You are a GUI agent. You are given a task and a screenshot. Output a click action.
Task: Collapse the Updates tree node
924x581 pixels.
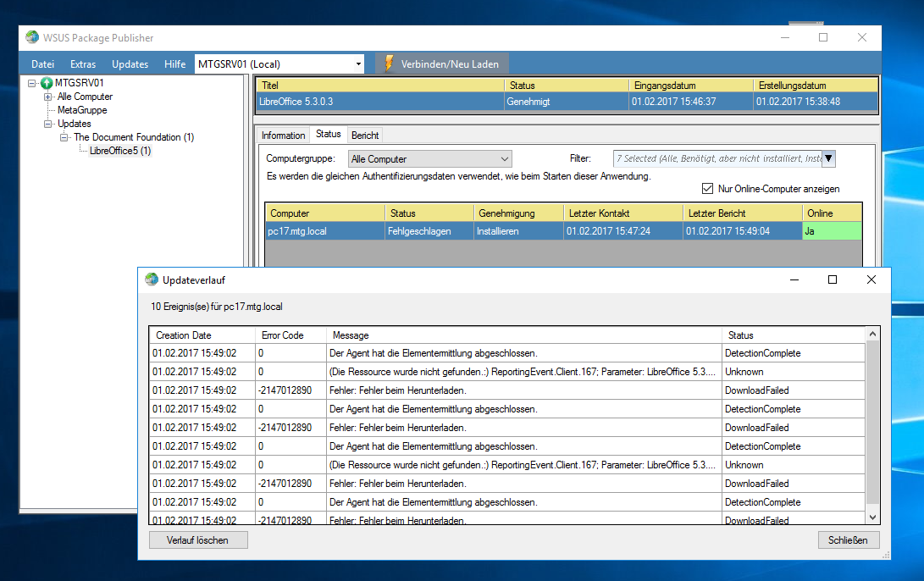47,124
